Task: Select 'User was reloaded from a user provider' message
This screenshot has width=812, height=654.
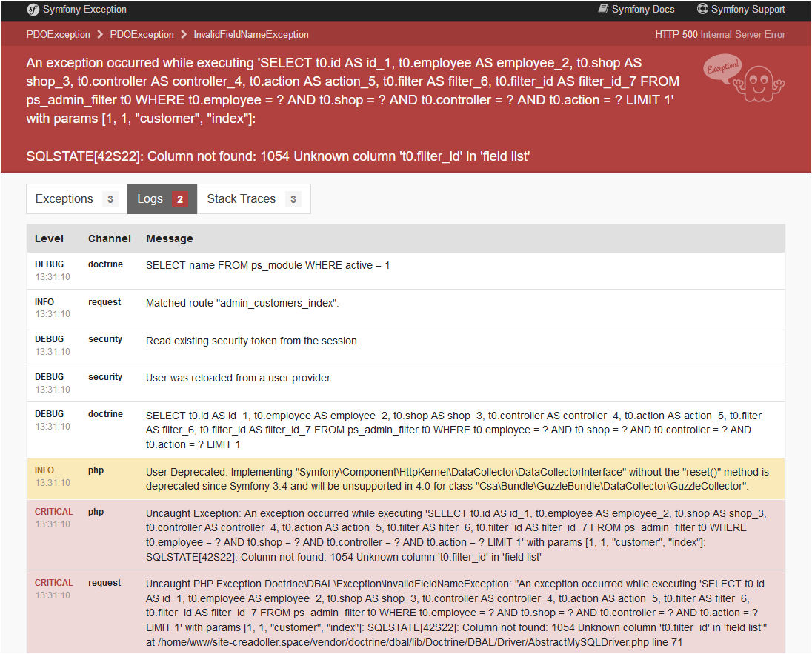Action: (239, 378)
